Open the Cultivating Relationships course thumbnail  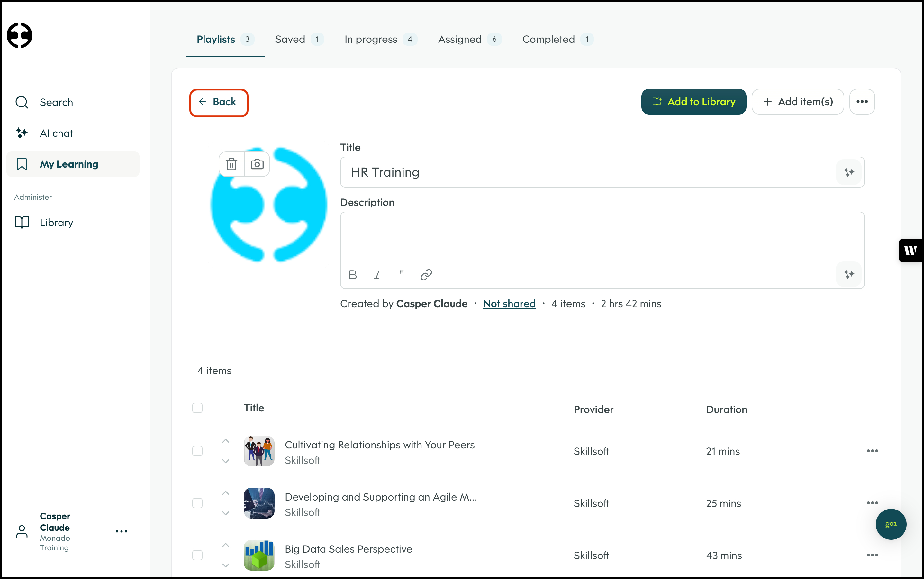(259, 451)
